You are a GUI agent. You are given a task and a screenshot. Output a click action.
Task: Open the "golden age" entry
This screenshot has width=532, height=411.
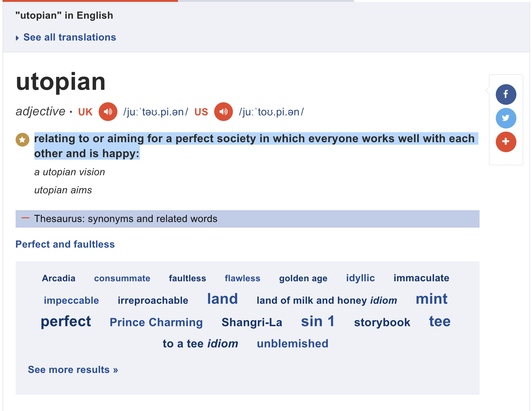tap(303, 278)
